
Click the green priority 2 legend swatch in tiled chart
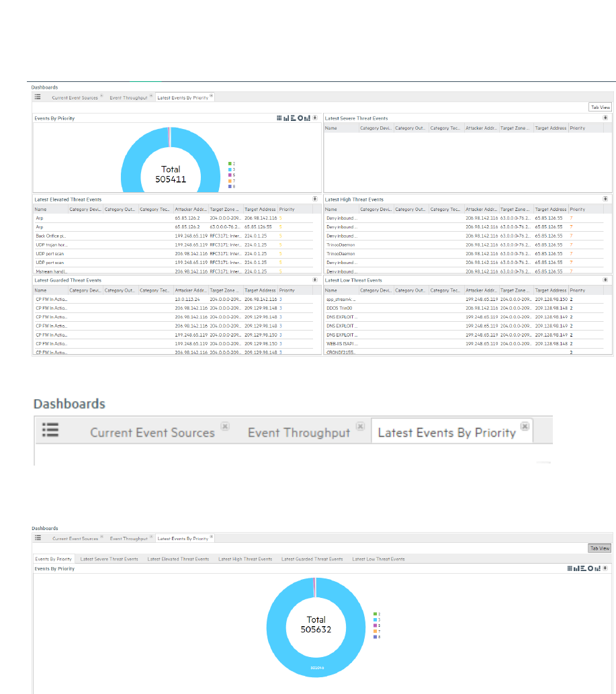[230, 164]
